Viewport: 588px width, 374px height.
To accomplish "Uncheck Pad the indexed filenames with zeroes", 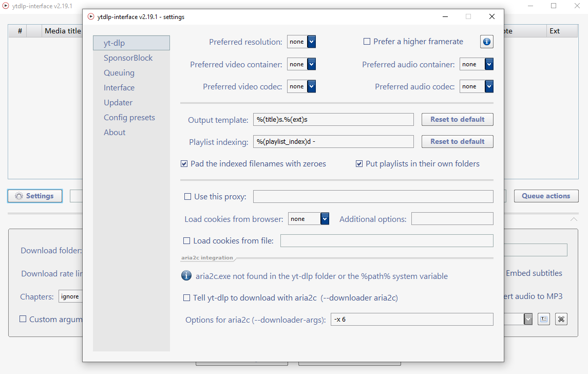I will [x=184, y=163].
